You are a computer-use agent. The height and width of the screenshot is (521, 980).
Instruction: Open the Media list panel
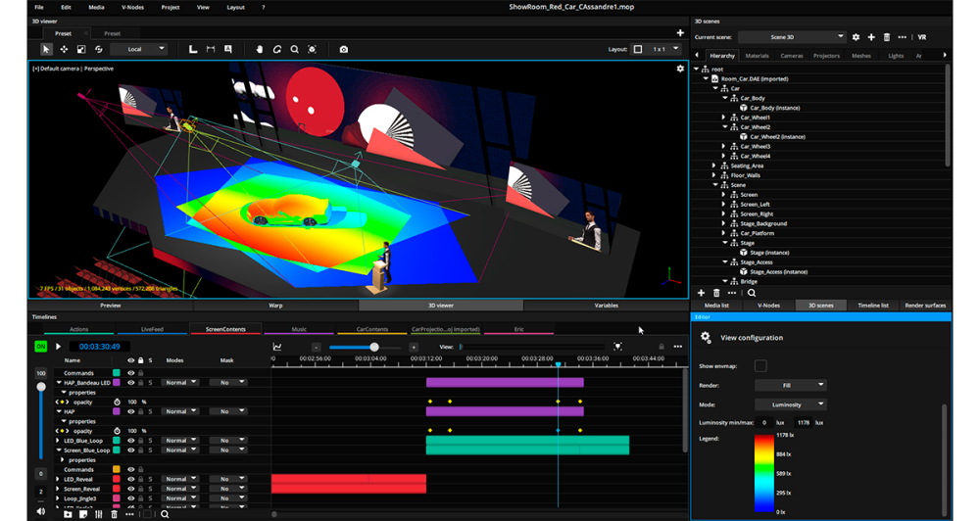tap(716, 306)
